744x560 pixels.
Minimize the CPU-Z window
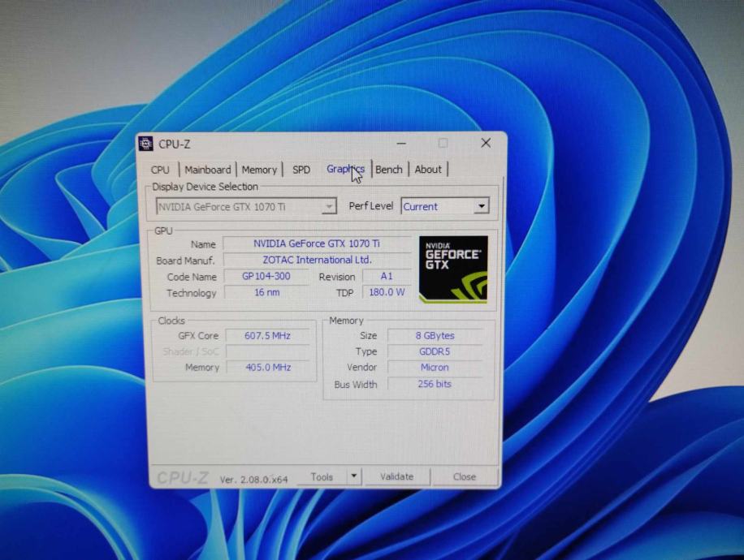[x=401, y=143]
